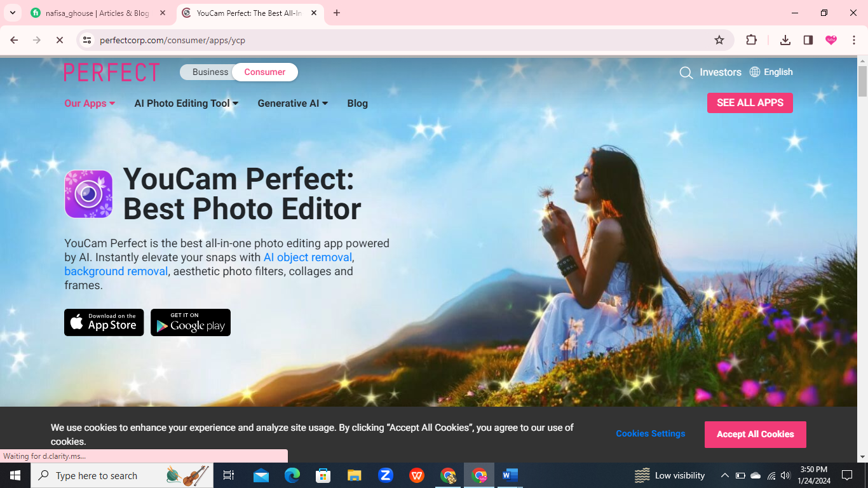
Task: Open the Chrome side panel icon
Action: pos(808,40)
